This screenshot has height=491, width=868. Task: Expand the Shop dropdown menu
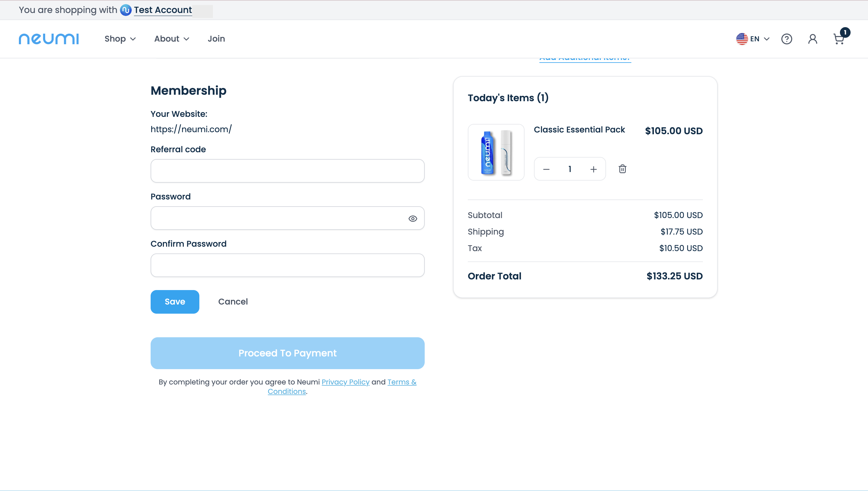(x=120, y=39)
